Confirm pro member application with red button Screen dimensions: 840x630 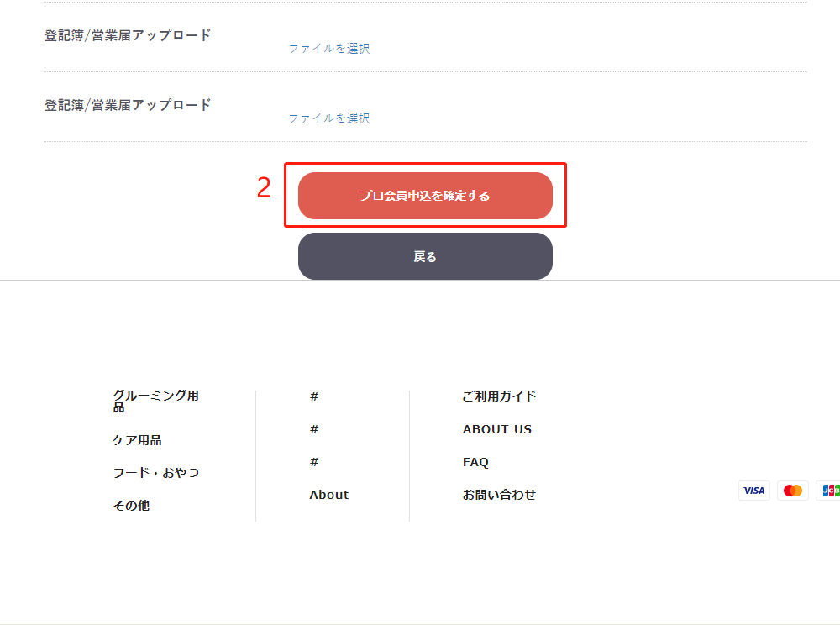[x=425, y=196]
